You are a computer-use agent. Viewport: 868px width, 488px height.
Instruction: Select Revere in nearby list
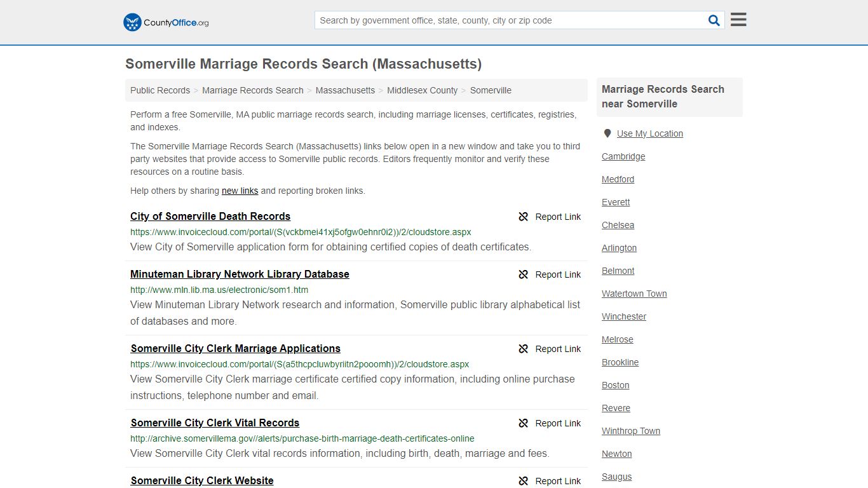click(x=616, y=408)
